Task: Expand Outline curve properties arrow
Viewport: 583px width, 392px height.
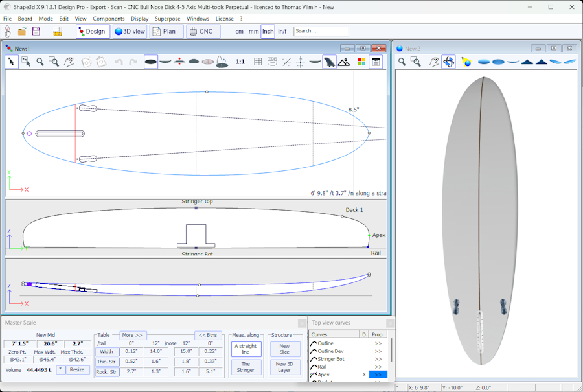Action: [378, 343]
